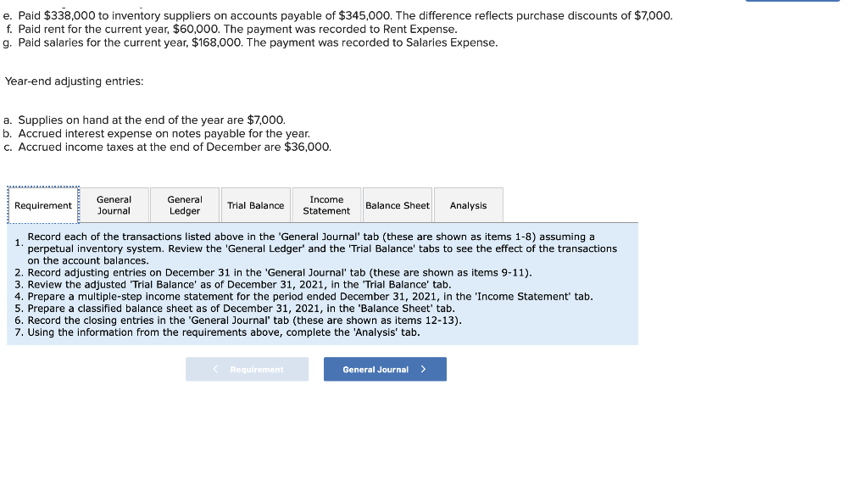This screenshot has height=502, width=868.
Task: Open the Balance Sheet tab
Action: (398, 204)
